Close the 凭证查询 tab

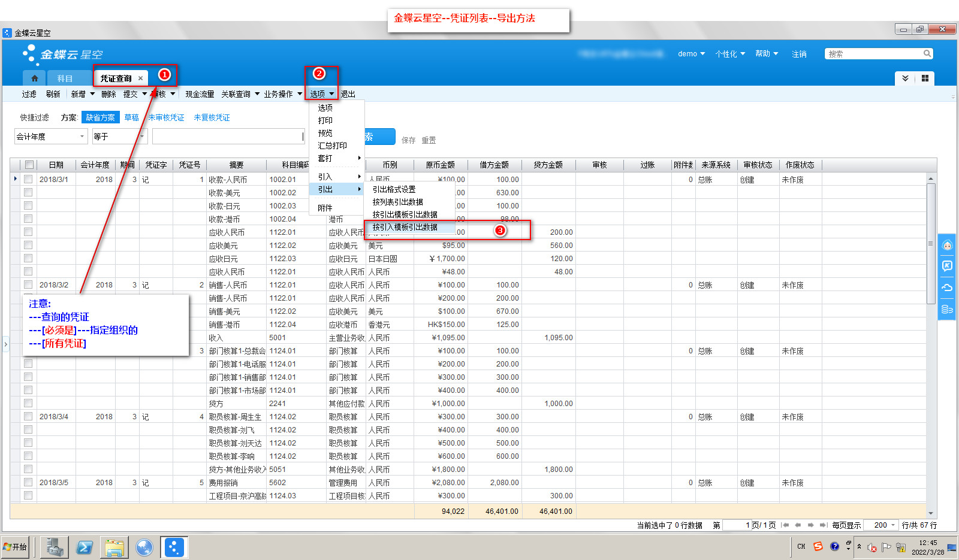[x=140, y=78]
